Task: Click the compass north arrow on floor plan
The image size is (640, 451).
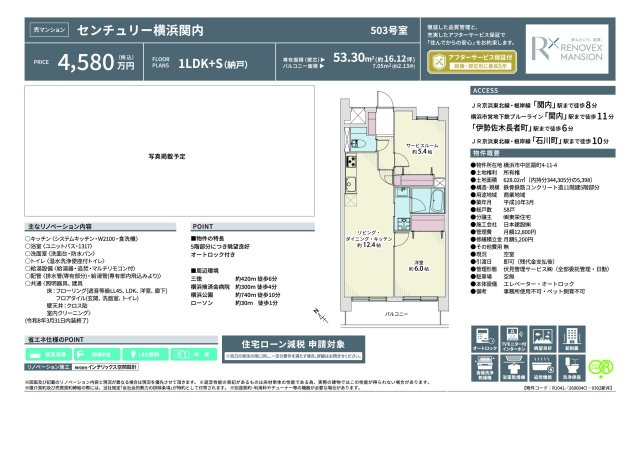Action: coord(321,315)
